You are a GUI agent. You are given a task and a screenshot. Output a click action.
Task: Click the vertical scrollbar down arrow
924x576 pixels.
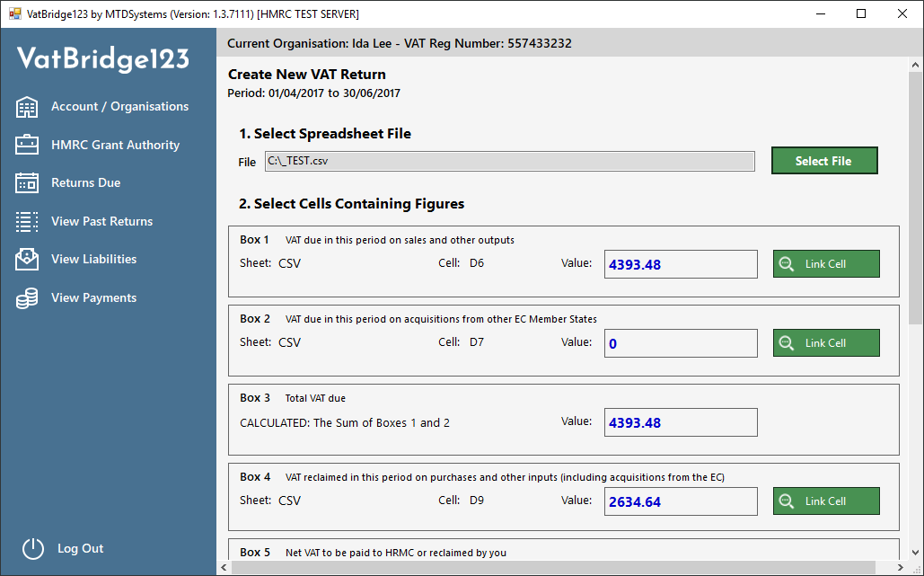(915, 553)
